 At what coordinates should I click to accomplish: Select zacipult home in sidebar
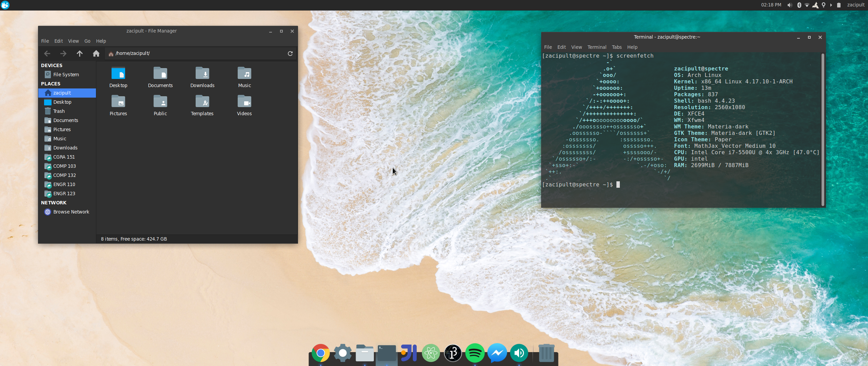(x=67, y=93)
